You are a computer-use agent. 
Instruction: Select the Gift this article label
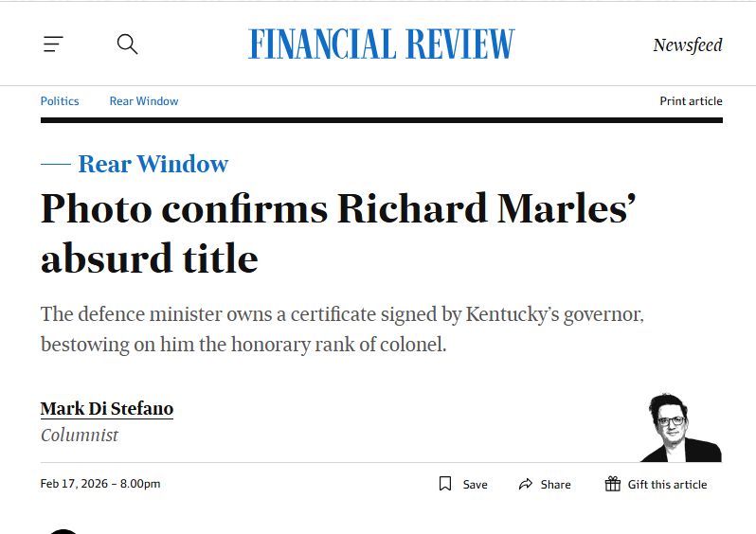pyautogui.click(x=667, y=484)
